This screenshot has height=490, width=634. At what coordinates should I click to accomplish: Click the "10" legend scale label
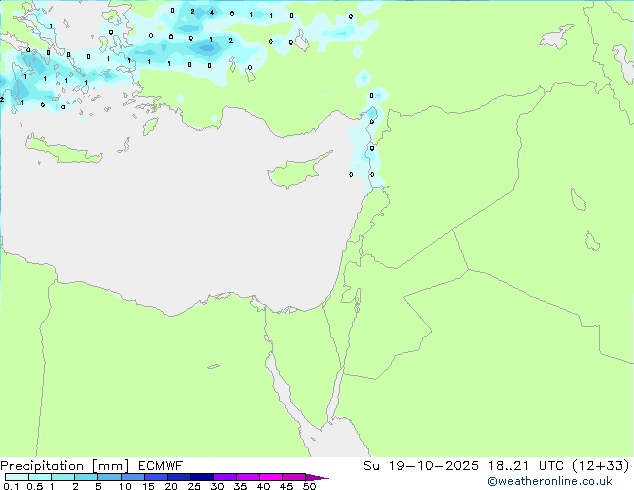click(x=125, y=486)
